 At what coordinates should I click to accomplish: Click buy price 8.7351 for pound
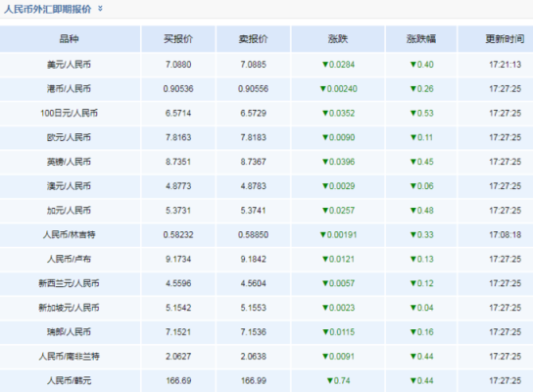coord(178,162)
